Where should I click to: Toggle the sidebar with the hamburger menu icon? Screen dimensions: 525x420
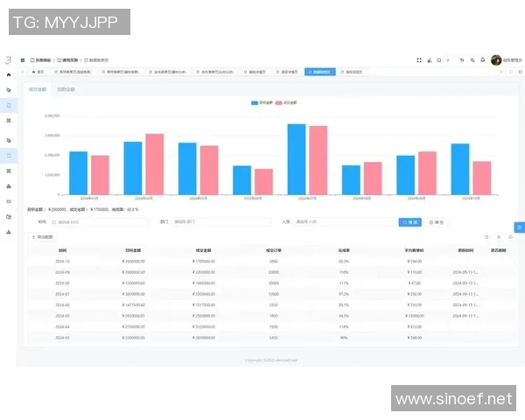pyautogui.click(x=23, y=60)
